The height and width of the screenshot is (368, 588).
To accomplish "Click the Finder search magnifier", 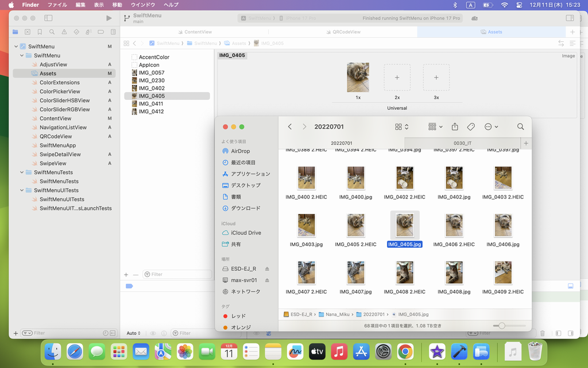I will (x=520, y=126).
